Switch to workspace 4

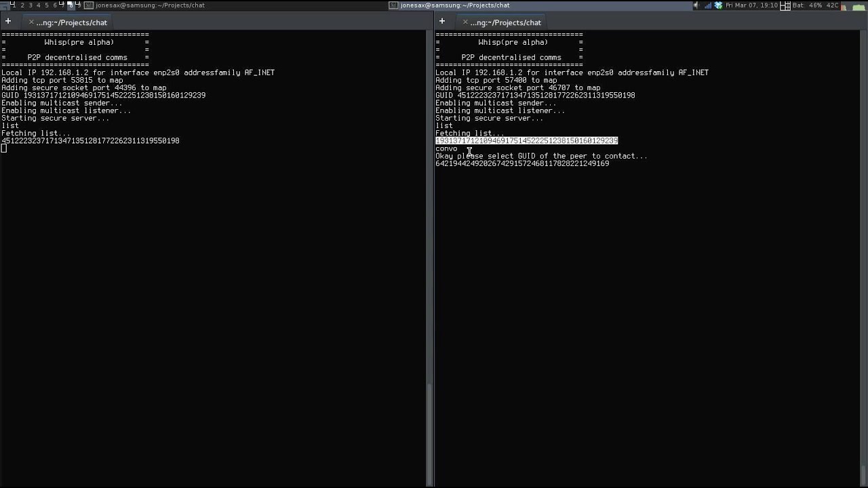tap(39, 5)
